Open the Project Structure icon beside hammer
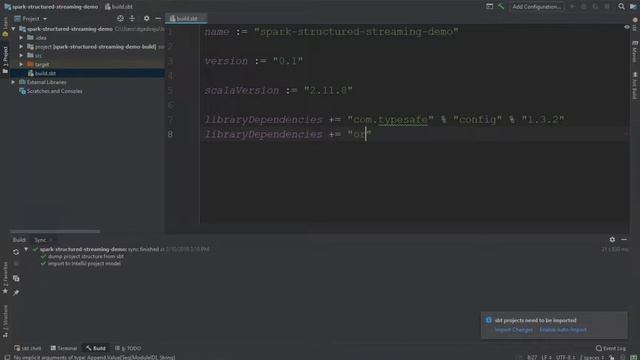The image size is (640, 360). tap(489, 7)
